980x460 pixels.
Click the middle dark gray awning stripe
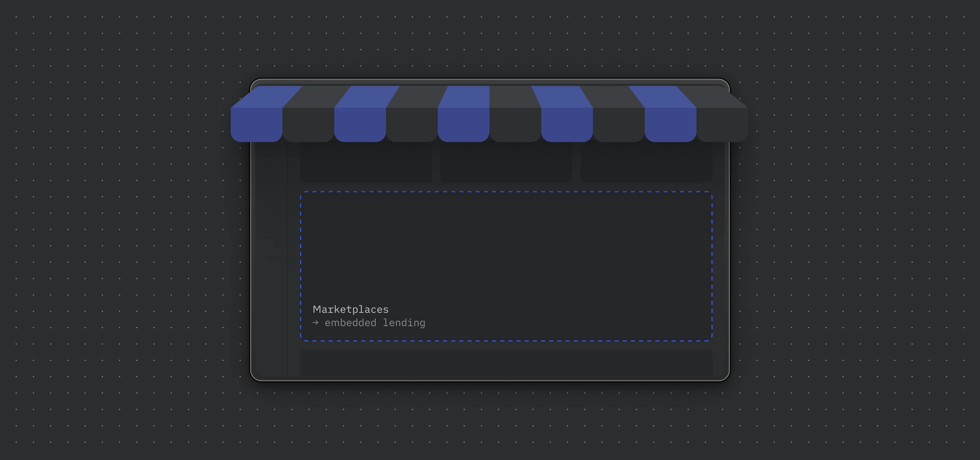(515, 124)
